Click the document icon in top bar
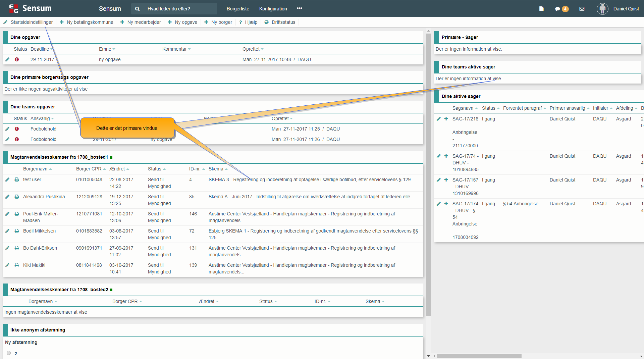This screenshot has height=359, width=644. (541, 9)
